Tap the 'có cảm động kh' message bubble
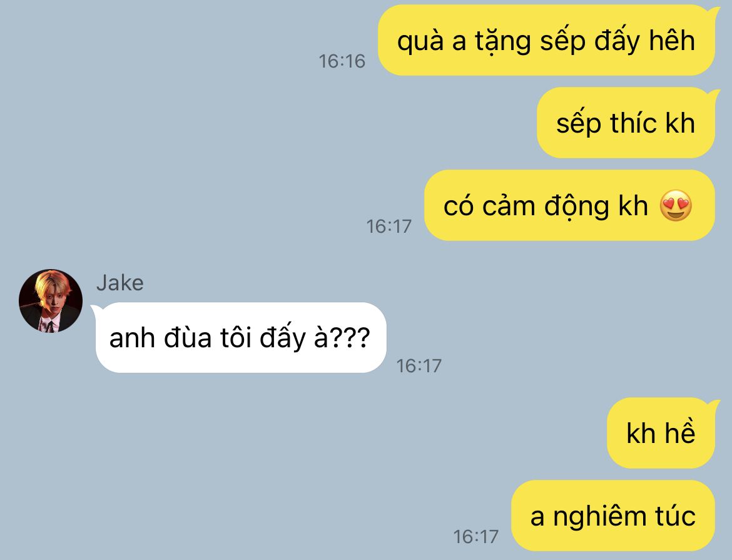The width and height of the screenshot is (732, 560). 569,205
